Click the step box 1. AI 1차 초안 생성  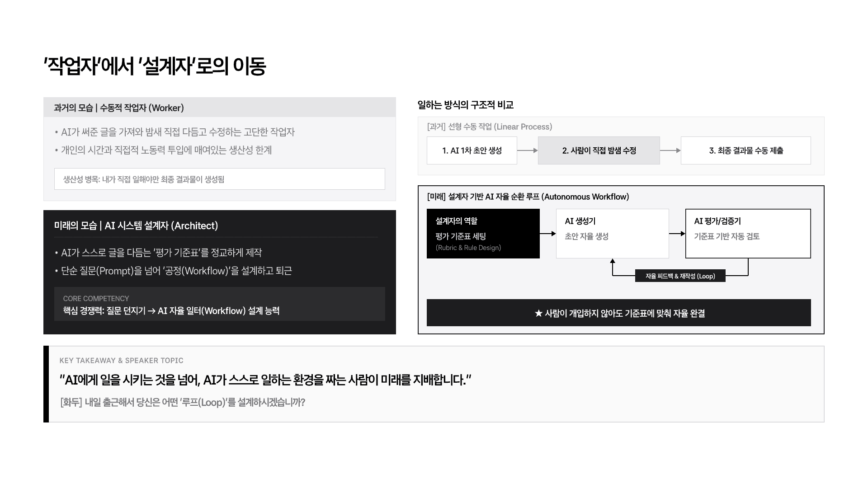pos(472,150)
